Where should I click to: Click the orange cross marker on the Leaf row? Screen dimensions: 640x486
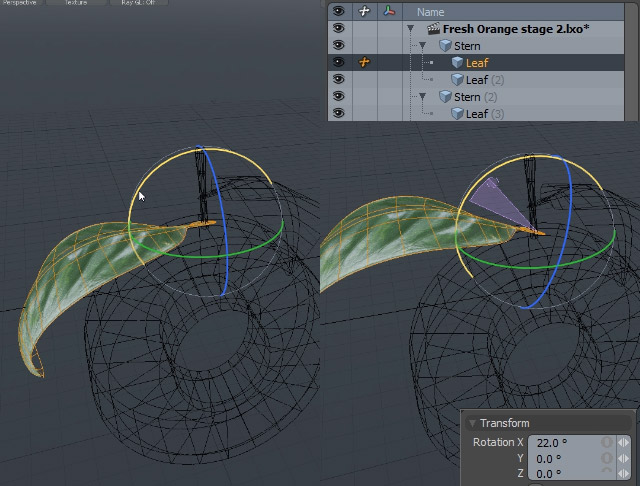click(x=364, y=62)
